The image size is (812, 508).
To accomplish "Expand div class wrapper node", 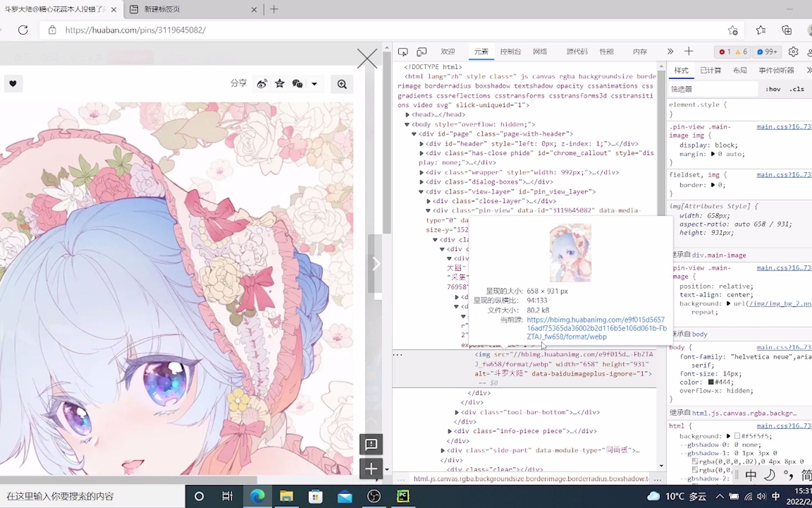I will [422, 172].
